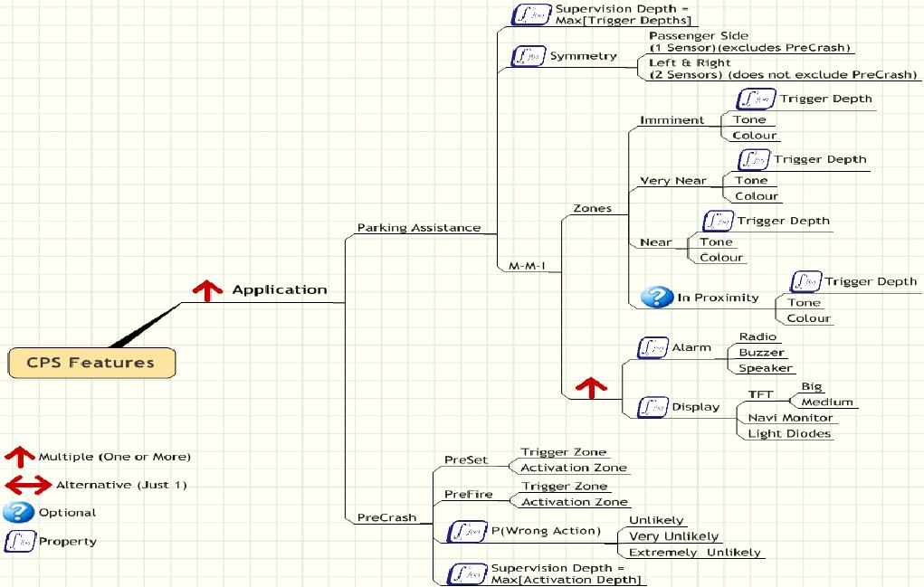Viewport: 924px width, 587px height.
Task: Select the Left & Right (2 Sensors) node
Action: click(x=783, y=69)
